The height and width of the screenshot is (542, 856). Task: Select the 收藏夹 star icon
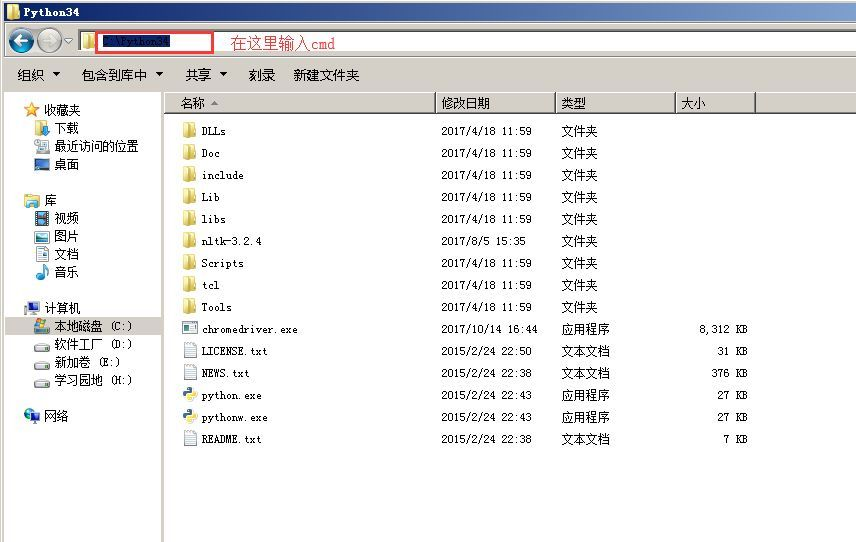[31, 110]
